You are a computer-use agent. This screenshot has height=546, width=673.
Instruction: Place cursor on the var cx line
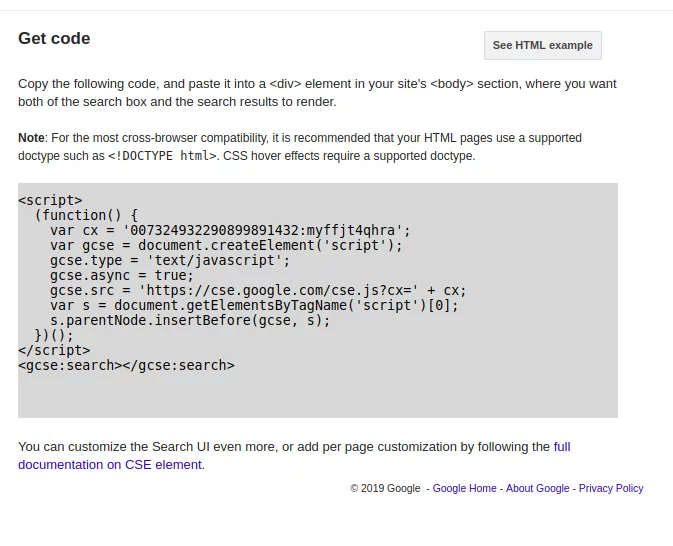point(230,230)
